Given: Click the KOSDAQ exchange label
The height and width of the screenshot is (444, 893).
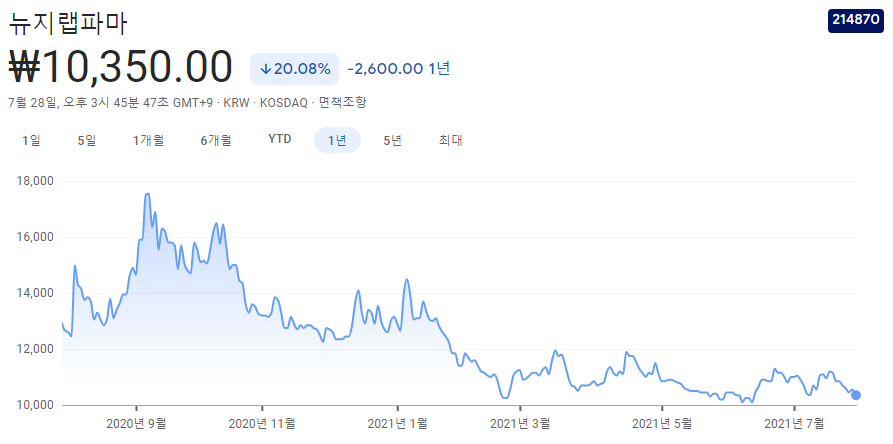Looking at the screenshot, I should [283, 103].
